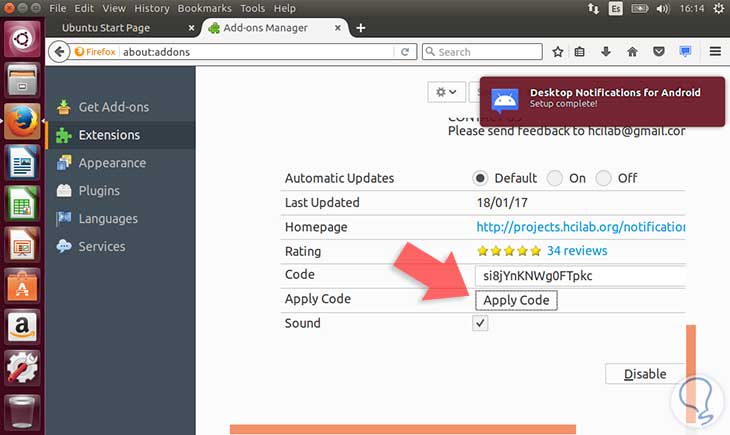Select Plugins in the sidebar
The height and width of the screenshot is (435, 730).
click(121, 191)
